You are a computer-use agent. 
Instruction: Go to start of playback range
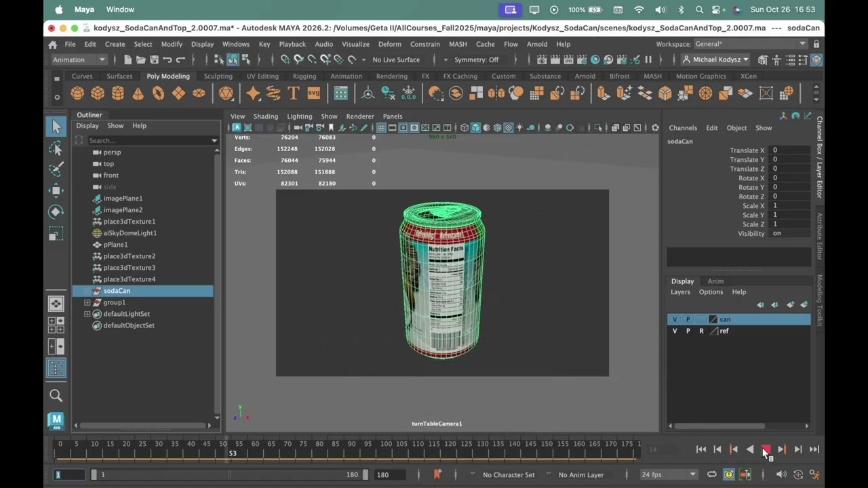(x=701, y=449)
